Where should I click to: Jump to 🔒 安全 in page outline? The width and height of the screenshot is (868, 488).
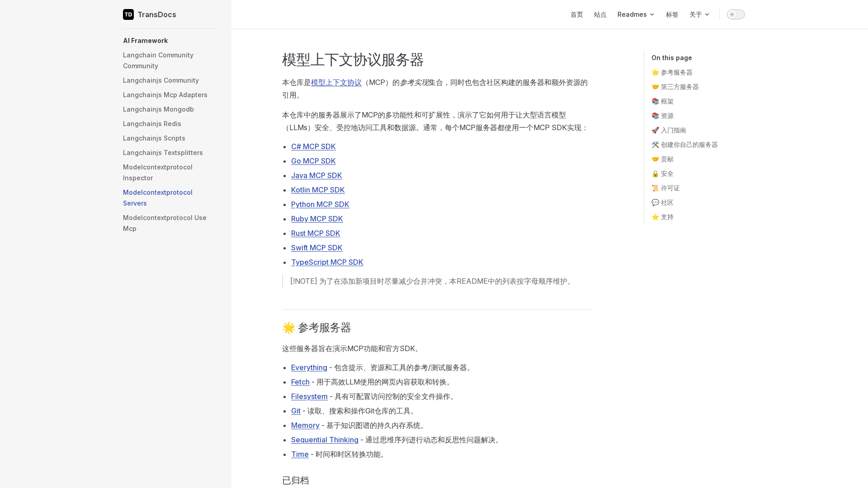(x=662, y=174)
